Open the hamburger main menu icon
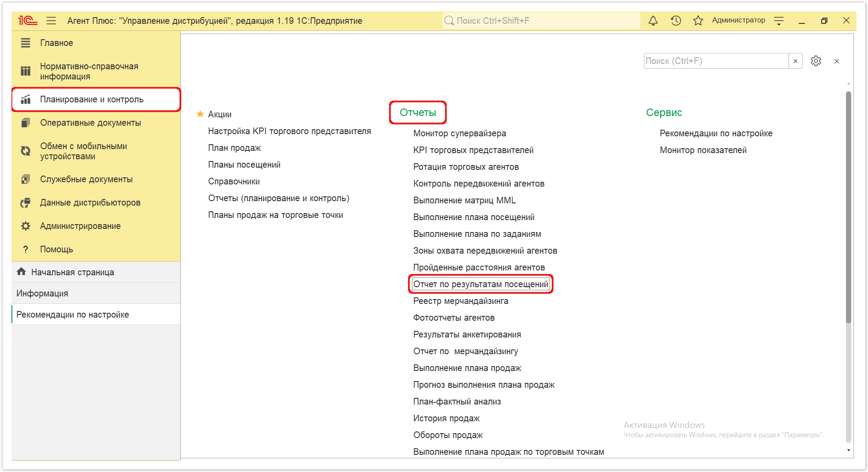The width and height of the screenshot is (868, 472). point(51,20)
